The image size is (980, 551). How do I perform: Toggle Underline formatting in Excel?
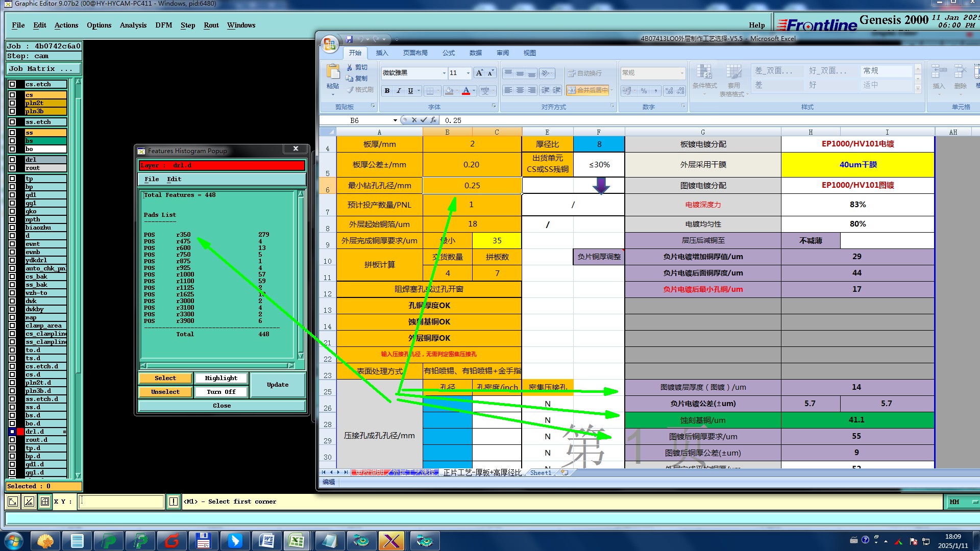point(410,91)
